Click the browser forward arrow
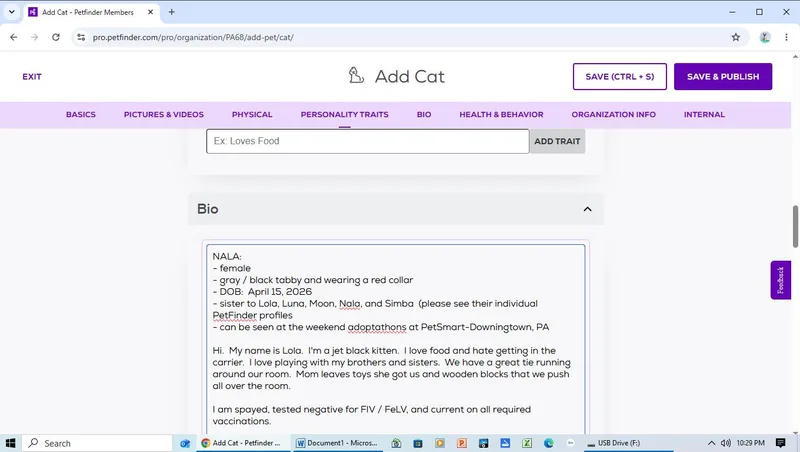The image size is (800, 452). coord(35,37)
